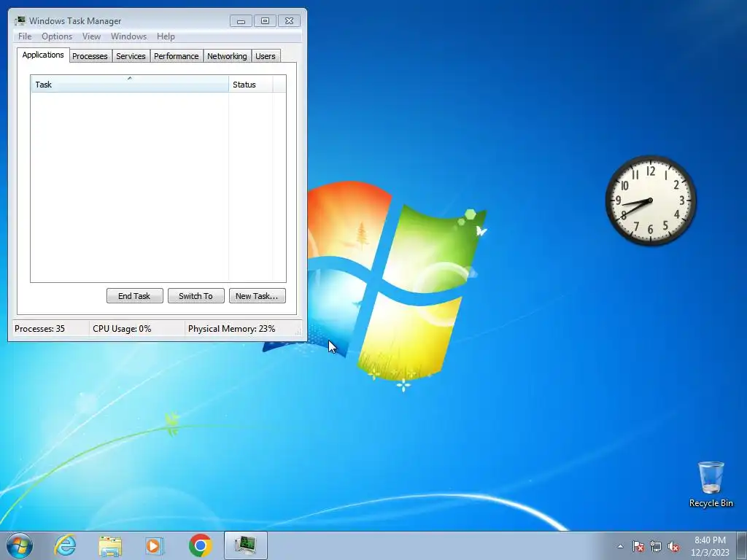Launch Windows Media Player from taskbar

coord(155,545)
